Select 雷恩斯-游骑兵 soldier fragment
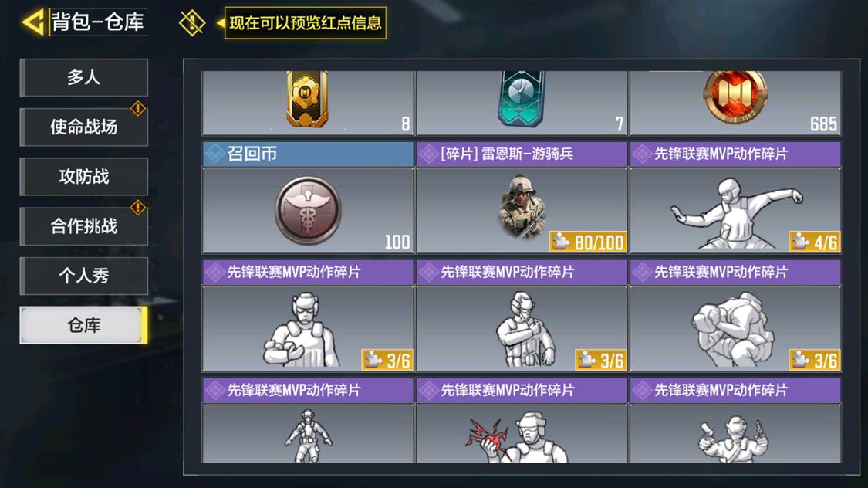The width and height of the screenshot is (868, 488). coord(522,198)
